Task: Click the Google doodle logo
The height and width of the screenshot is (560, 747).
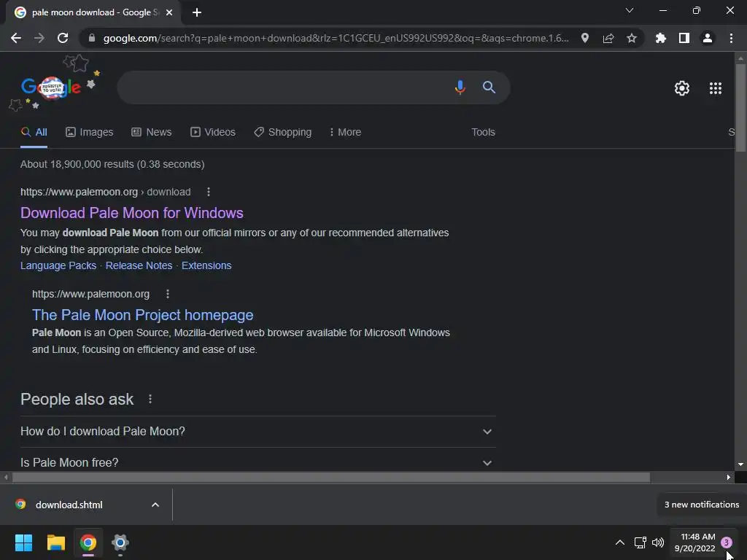Action: [x=52, y=87]
